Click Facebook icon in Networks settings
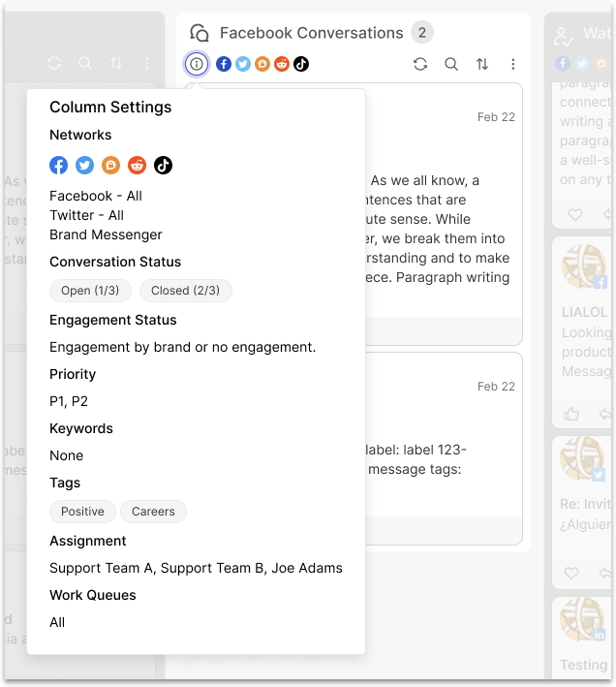The height and width of the screenshot is (687, 616). pos(59,165)
